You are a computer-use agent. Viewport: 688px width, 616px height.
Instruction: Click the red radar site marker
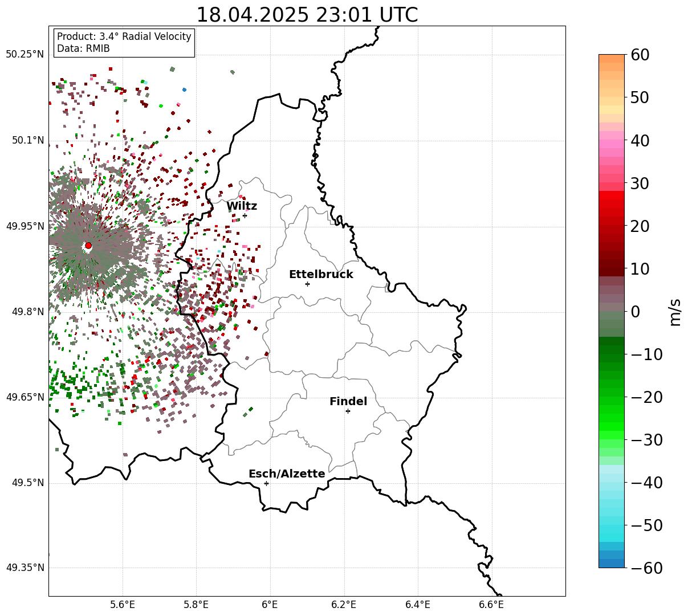pos(88,246)
